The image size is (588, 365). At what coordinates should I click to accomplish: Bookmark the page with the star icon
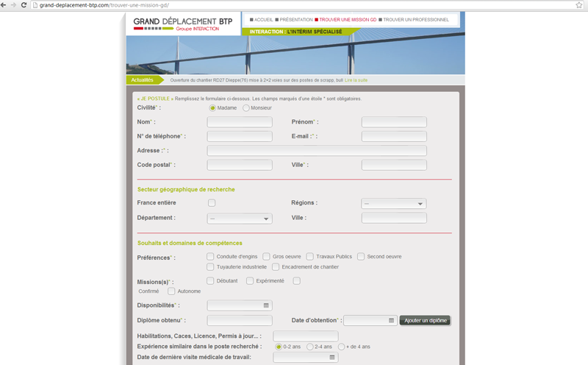579,5
